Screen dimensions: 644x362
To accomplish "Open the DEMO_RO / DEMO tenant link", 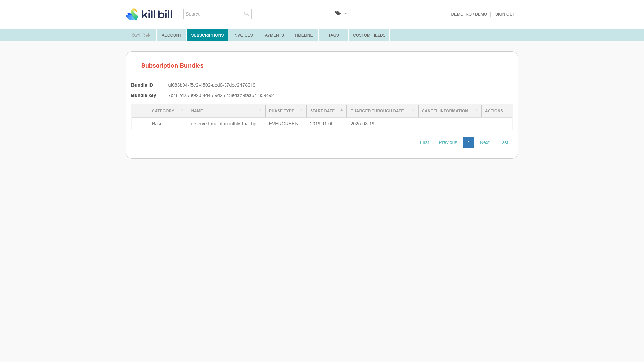I will coord(469,14).
